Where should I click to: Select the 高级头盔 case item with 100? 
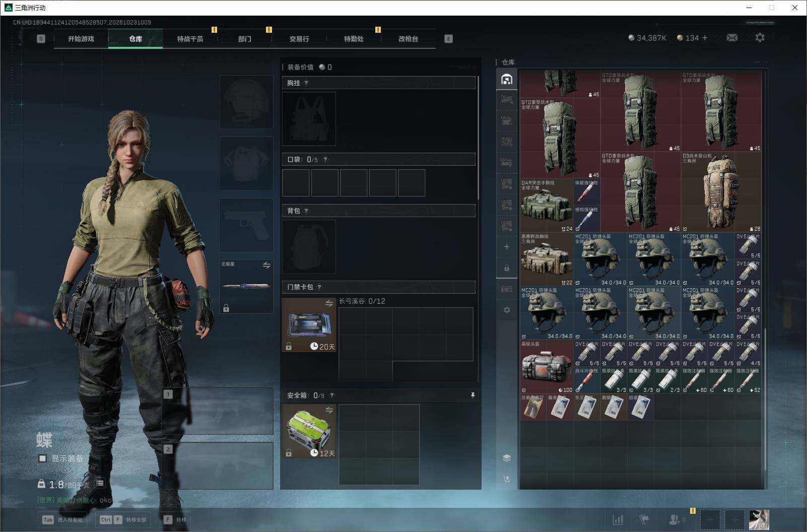tap(547, 366)
